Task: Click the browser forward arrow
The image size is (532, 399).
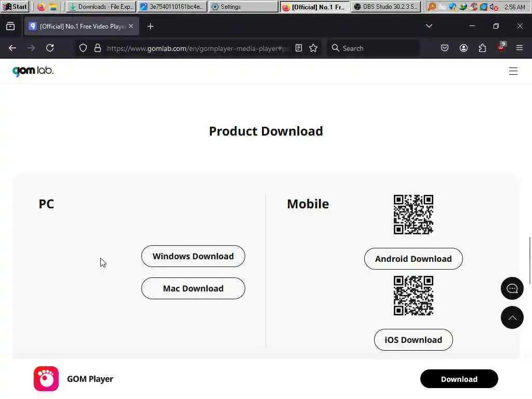Action: 31,48
